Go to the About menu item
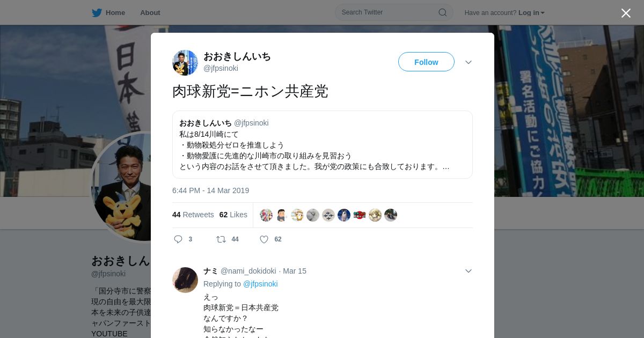Screen dimensions: 644x338 (x=150, y=12)
